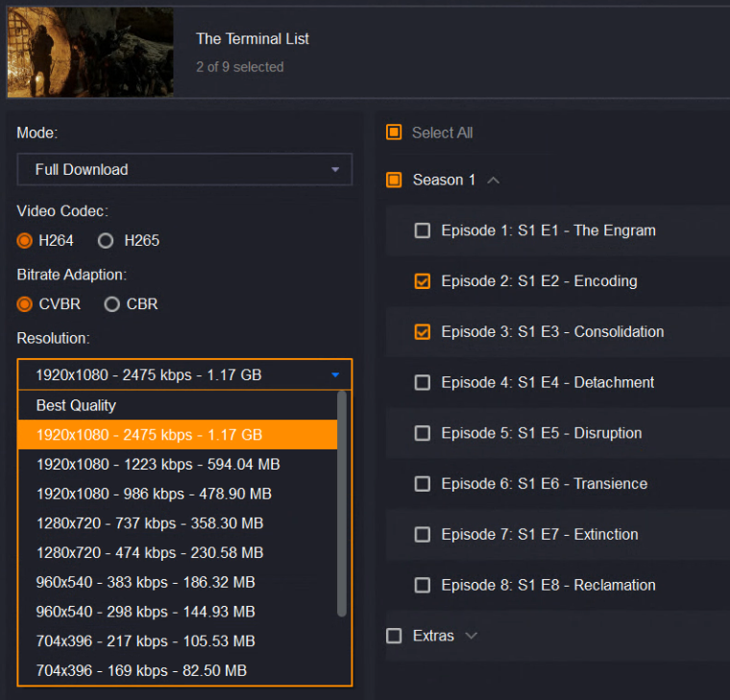Image resolution: width=730 pixels, height=700 pixels.
Task: Expand the Extras section chevron
Action: (x=471, y=636)
